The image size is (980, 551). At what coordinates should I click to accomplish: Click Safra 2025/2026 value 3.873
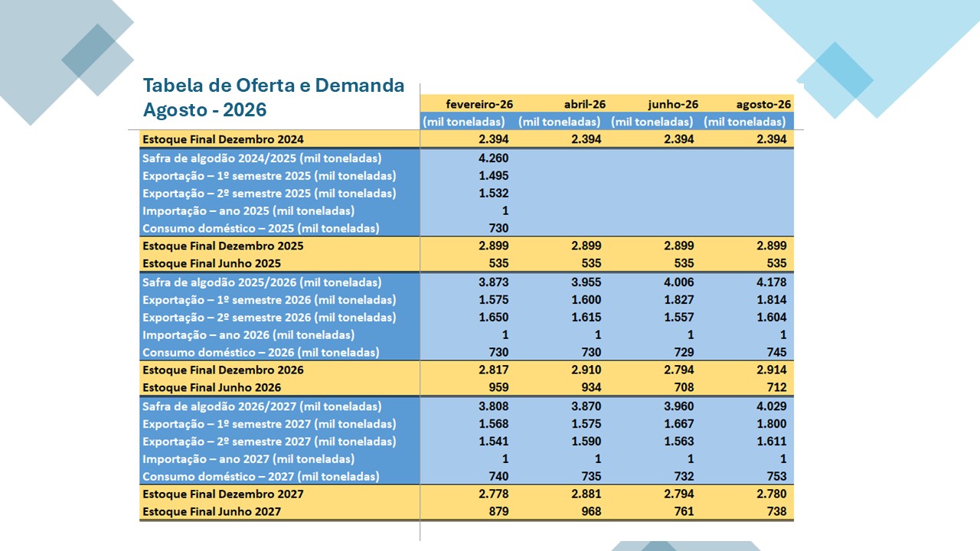[494, 282]
